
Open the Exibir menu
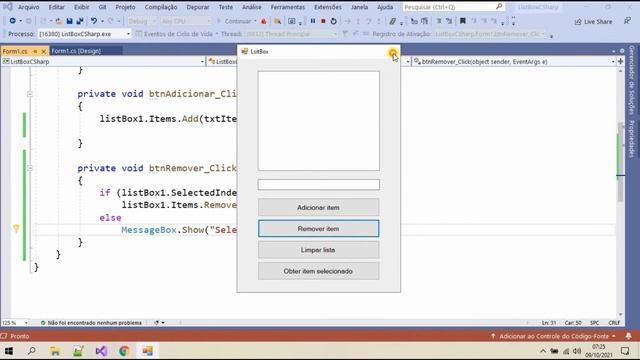(82, 7)
